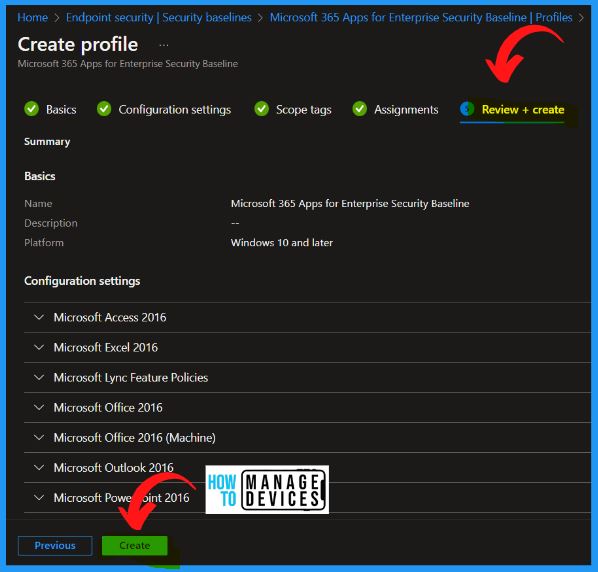Viewport: 598px width, 572px height.
Task: Click the Summary heading
Action: tap(47, 142)
